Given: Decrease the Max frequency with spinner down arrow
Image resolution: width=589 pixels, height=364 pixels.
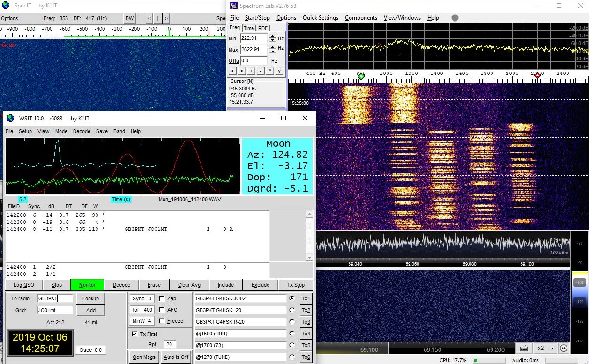Looking at the screenshot, I should [x=272, y=52].
